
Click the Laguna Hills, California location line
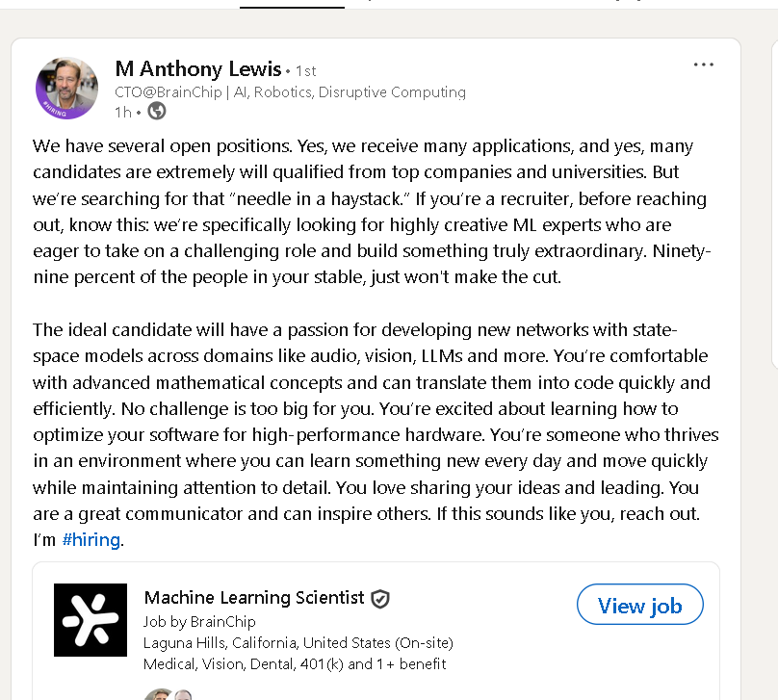click(298, 643)
